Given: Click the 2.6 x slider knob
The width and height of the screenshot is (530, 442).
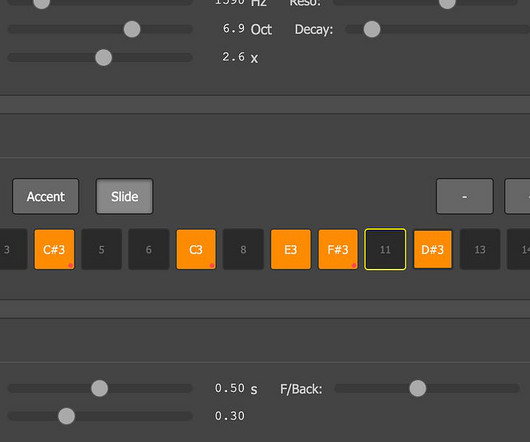Looking at the screenshot, I should point(103,57).
